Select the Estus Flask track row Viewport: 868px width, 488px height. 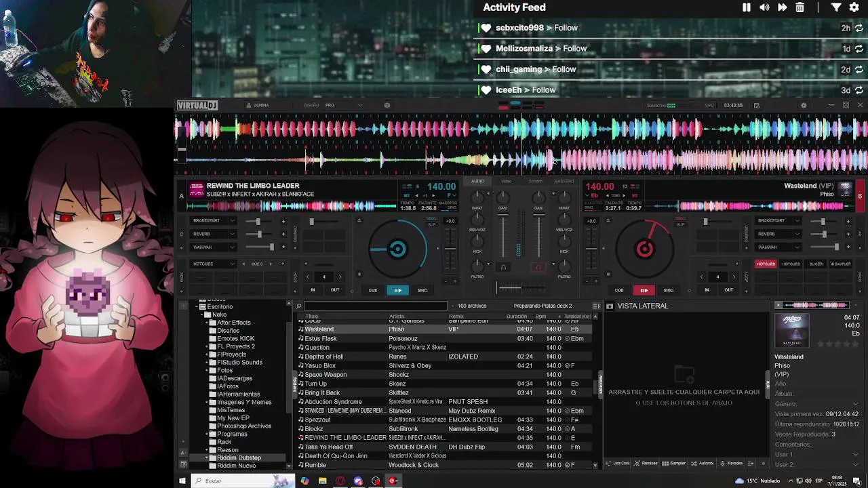point(445,338)
